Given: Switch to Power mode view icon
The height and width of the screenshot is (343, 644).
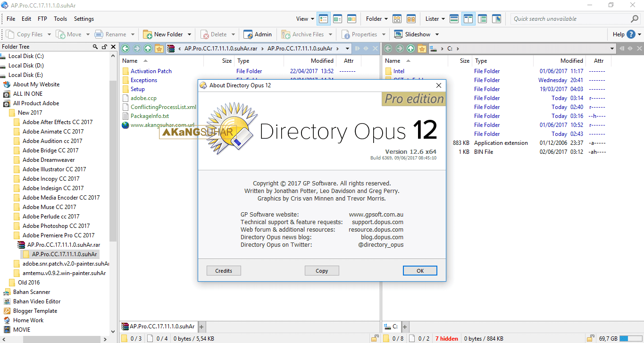Looking at the screenshot, I should coord(338,19).
